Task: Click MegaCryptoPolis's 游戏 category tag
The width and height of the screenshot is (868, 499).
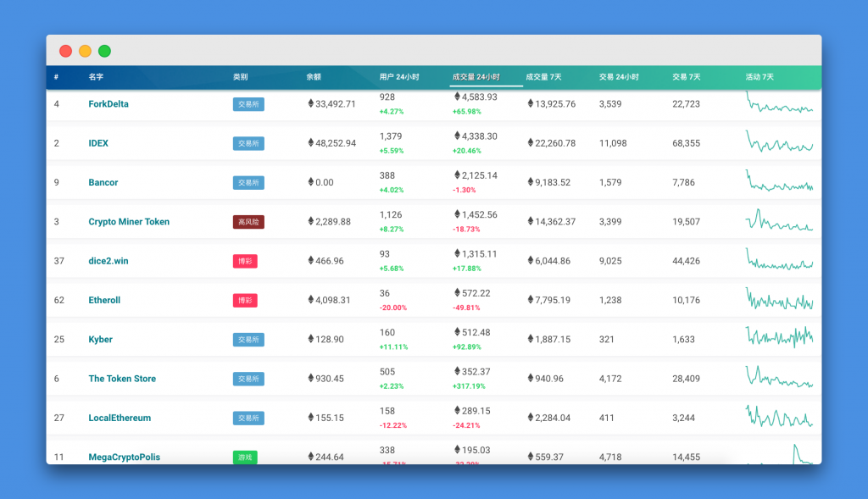Action: [x=245, y=457]
